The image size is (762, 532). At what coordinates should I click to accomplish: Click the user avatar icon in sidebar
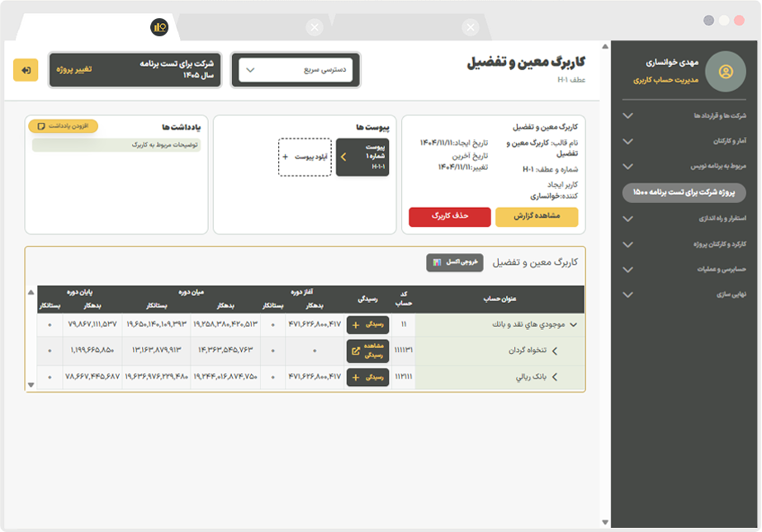click(x=726, y=72)
